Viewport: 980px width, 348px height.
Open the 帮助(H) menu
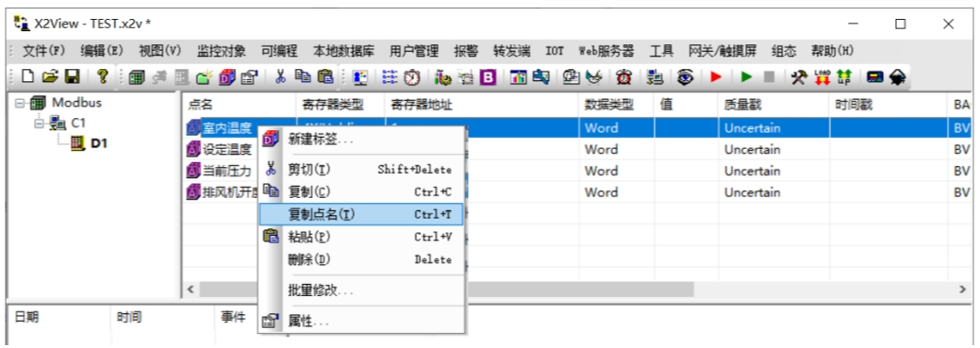pyautogui.click(x=833, y=51)
